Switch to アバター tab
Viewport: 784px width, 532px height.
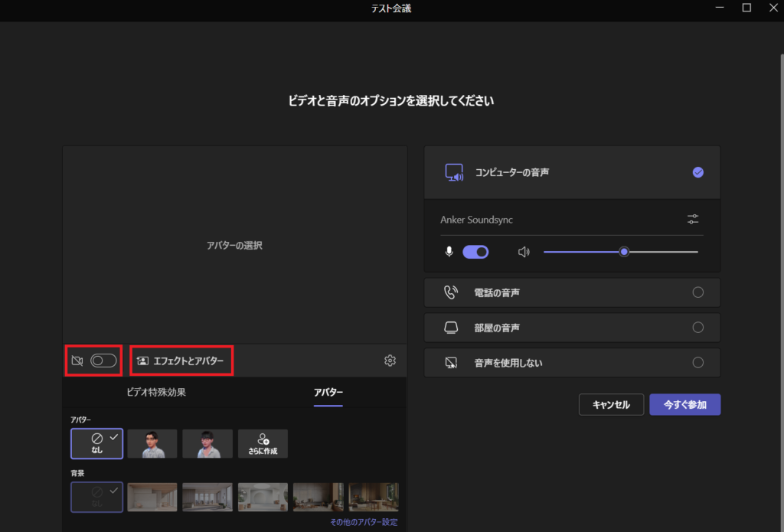(328, 393)
